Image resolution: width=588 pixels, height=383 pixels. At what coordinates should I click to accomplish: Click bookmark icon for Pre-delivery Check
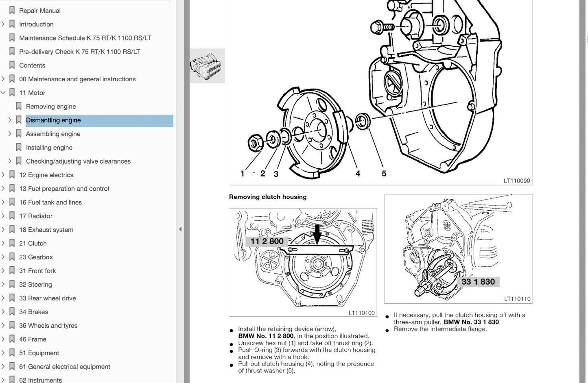12,52
